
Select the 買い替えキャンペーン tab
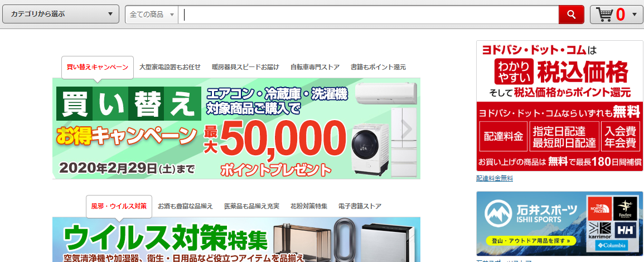pos(98,67)
